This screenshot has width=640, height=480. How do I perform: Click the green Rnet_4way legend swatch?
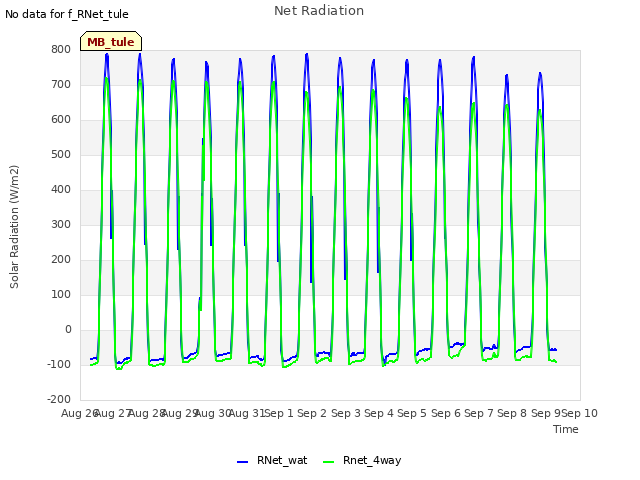[329, 462]
